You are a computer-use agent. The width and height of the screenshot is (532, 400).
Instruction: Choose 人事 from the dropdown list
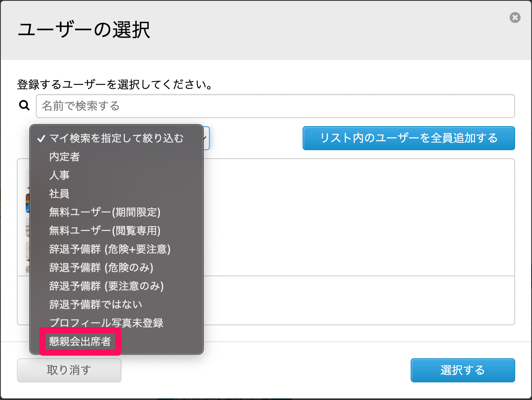(117, 175)
